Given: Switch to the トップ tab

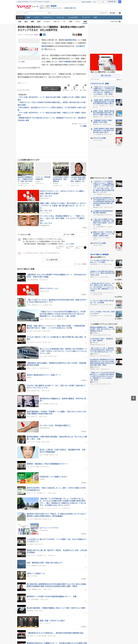Looking at the screenshot, I should (20, 17).
